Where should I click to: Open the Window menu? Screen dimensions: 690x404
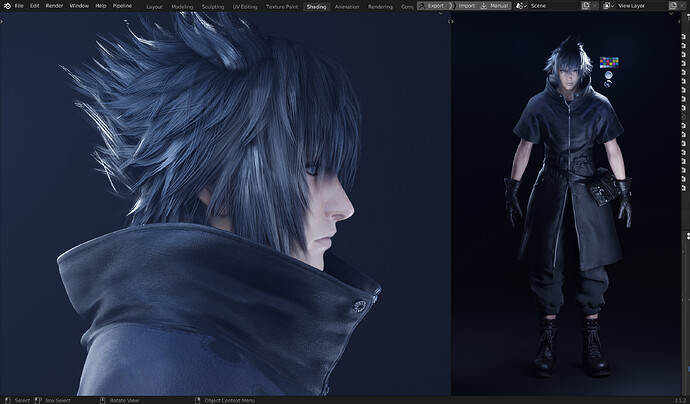tap(79, 6)
